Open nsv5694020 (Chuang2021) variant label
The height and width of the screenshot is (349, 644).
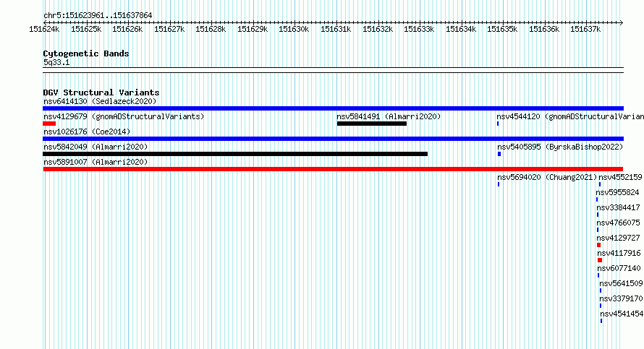click(547, 177)
